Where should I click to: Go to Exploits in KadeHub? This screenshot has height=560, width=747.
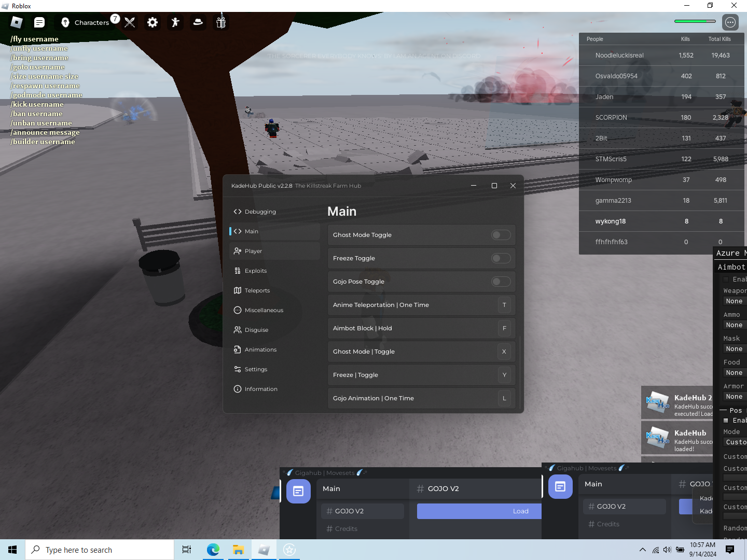(x=275, y=271)
